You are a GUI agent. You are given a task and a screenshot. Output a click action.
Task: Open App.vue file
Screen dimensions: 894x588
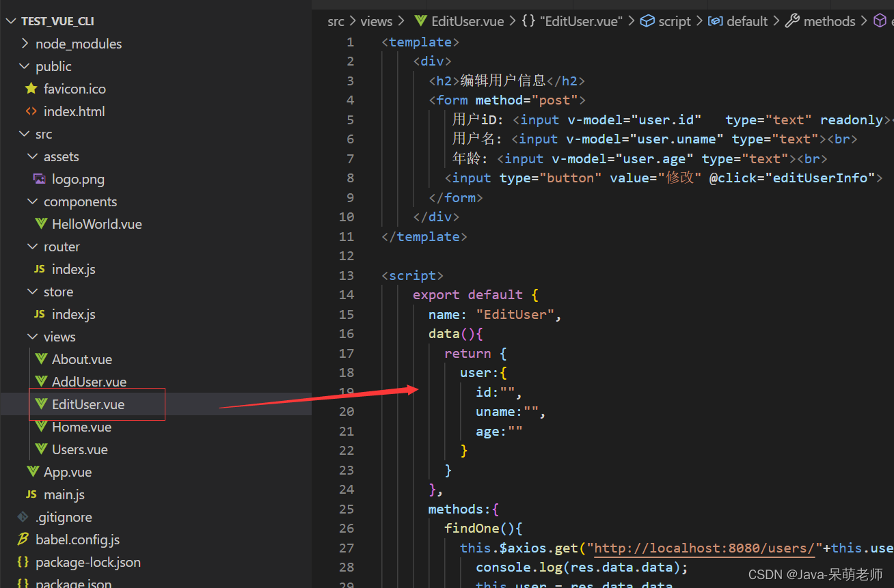point(68,472)
